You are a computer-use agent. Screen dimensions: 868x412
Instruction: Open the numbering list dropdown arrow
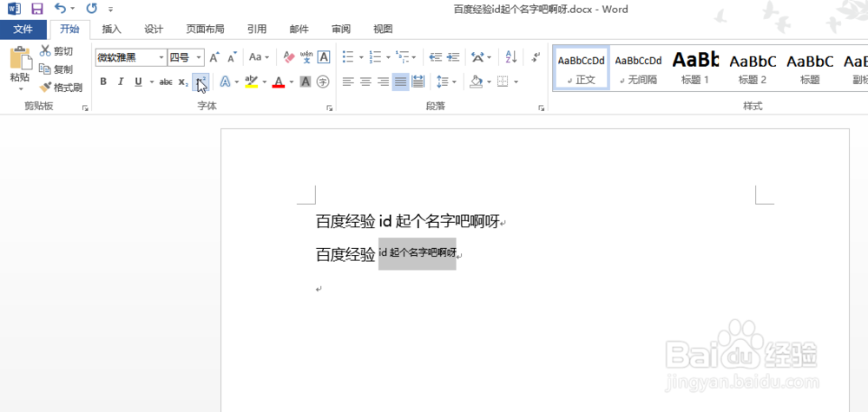[x=388, y=57]
